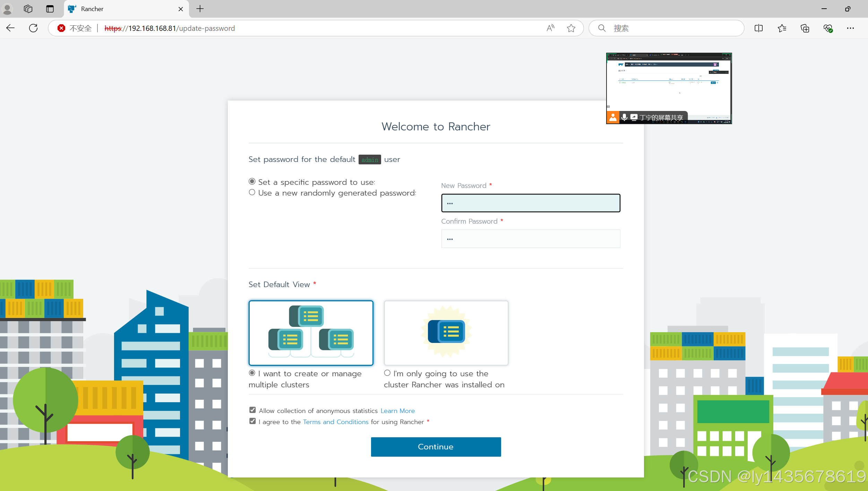Click the browser back arrow
Screen dimensions: 868x491
(10, 28)
